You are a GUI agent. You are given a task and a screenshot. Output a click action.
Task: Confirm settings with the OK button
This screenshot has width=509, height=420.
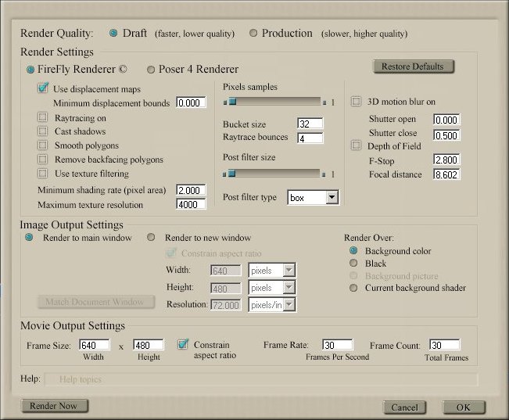[464, 407]
